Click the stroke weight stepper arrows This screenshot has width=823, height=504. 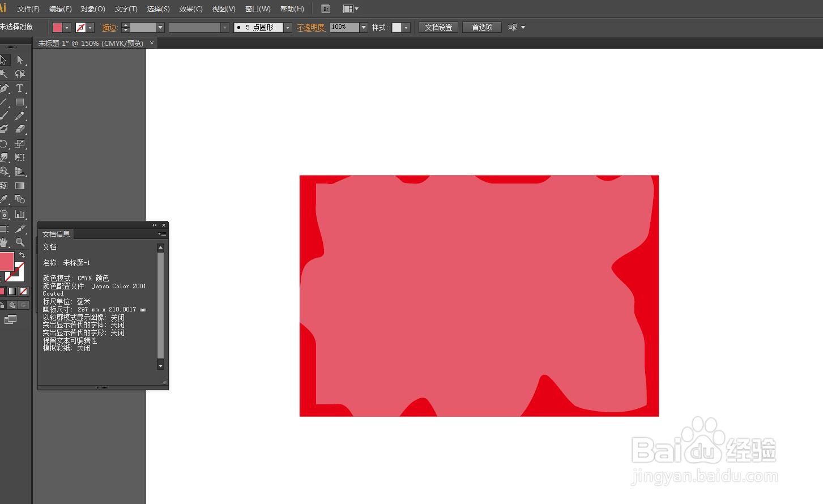pos(126,27)
